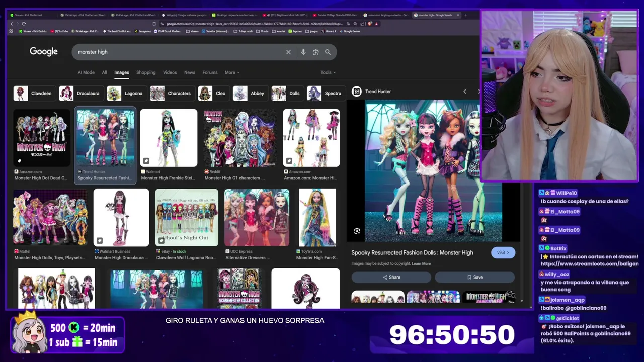Filter by Draculaura chip
The width and height of the screenshot is (644, 362).
pos(80,94)
